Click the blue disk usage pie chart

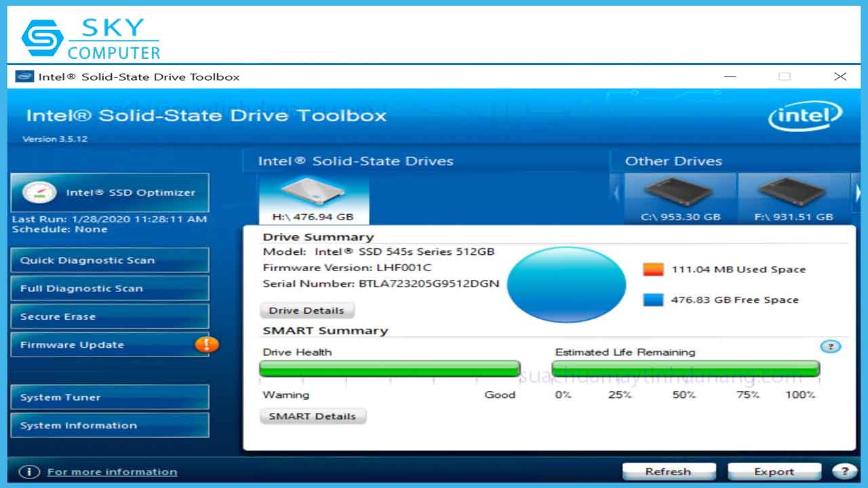coord(566,283)
